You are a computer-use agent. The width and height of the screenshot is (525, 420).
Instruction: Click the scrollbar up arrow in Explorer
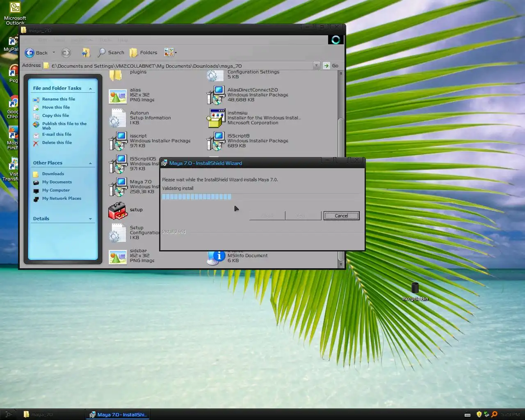pyautogui.click(x=340, y=73)
